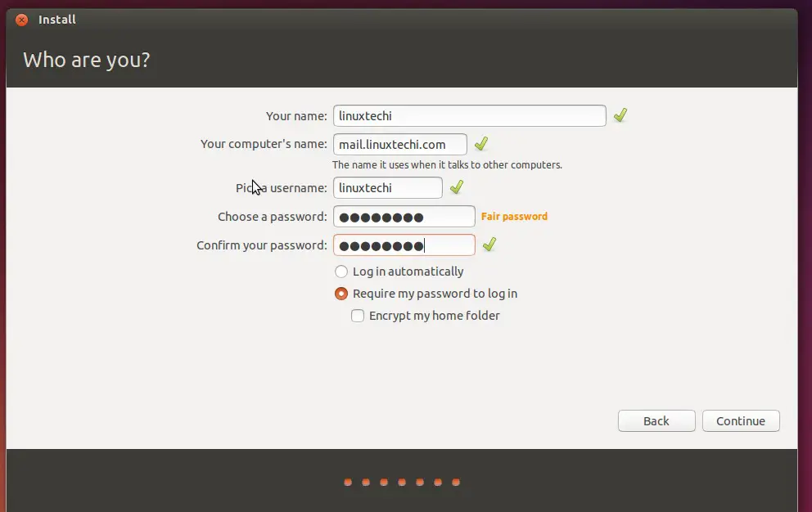
Task: Click the checkmark beside the username field
Action: click(456, 186)
